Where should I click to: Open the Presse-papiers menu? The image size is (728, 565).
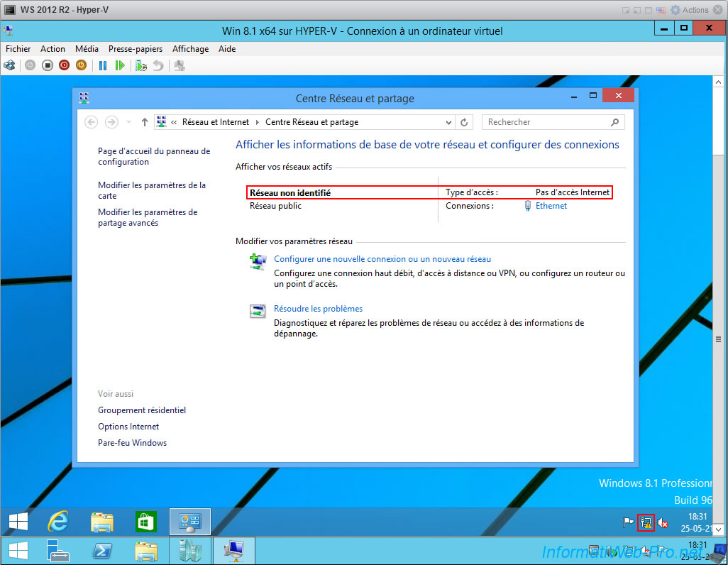[x=135, y=49]
